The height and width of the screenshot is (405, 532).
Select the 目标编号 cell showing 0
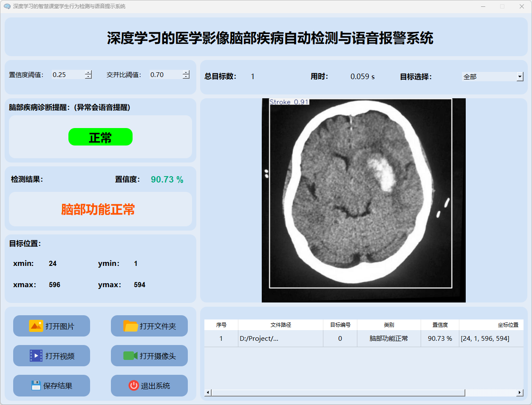point(340,339)
